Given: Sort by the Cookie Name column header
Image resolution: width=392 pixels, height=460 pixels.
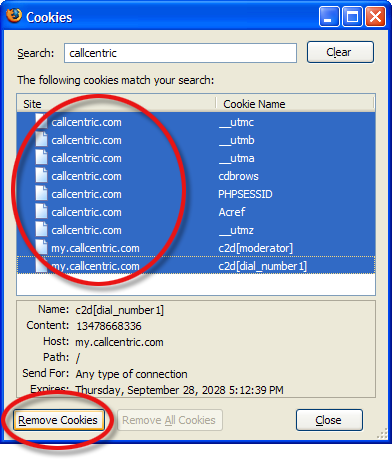Looking at the screenshot, I should tap(295, 104).
